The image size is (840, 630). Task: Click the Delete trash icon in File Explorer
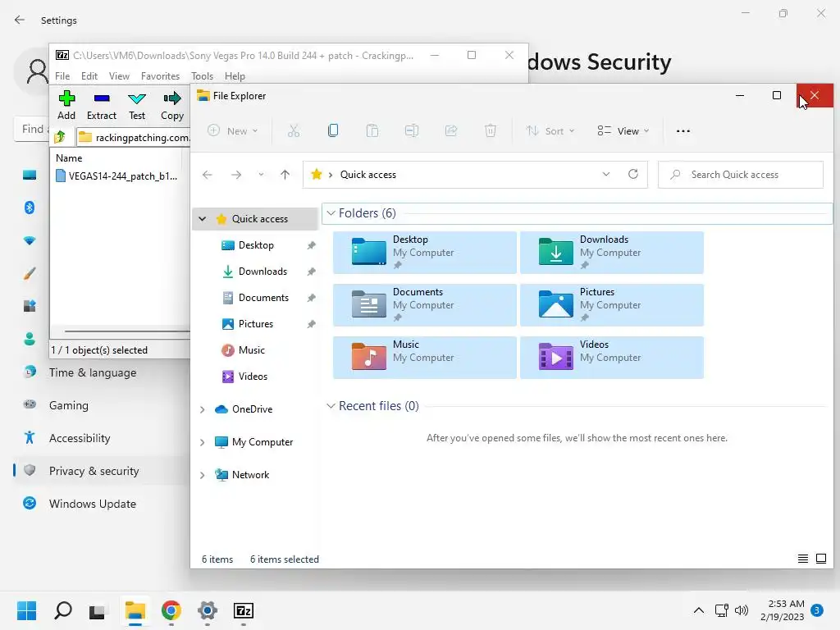pos(491,130)
